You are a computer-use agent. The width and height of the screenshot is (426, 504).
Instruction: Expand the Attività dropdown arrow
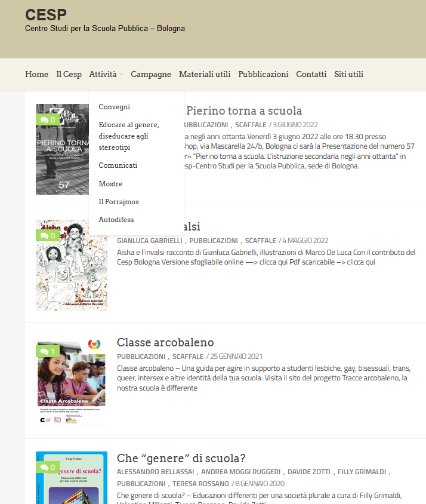click(x=121, y=75)
